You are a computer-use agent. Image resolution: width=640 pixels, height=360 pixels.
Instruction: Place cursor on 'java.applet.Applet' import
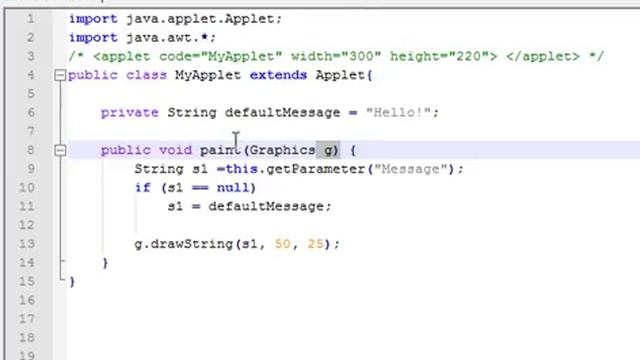(200, 19)
